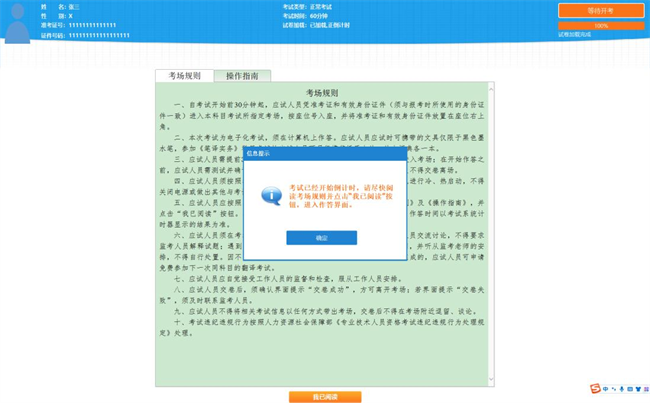Screen dimensions: 650x403
Task: Open the 操作指南 tab
Action: pos(242,76)
